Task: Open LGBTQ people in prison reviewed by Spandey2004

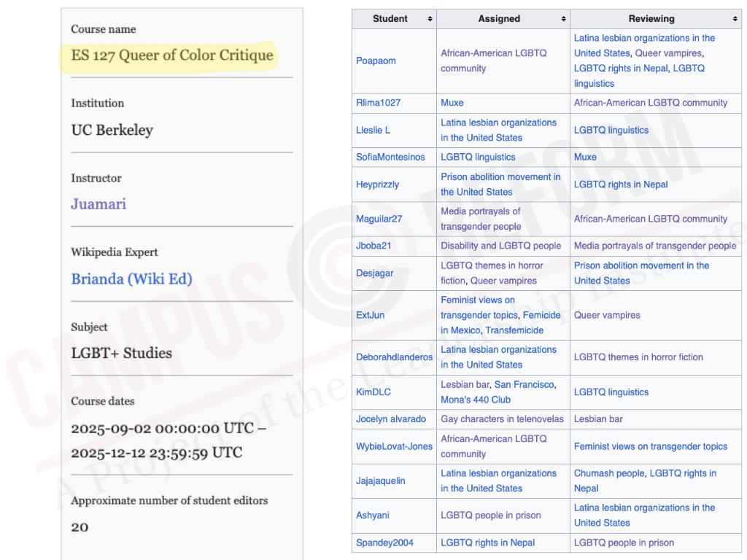Action: [x=624, y=542]
